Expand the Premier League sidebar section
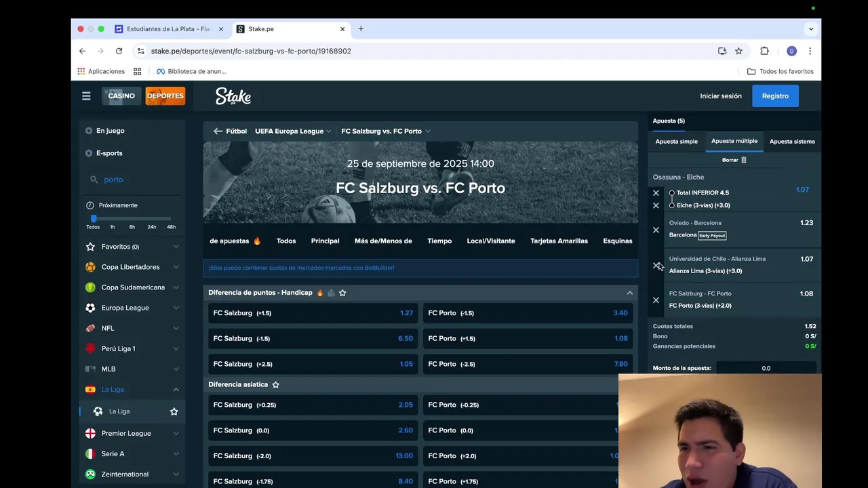This screenshot has width=868, height=488. pos(176,433)
